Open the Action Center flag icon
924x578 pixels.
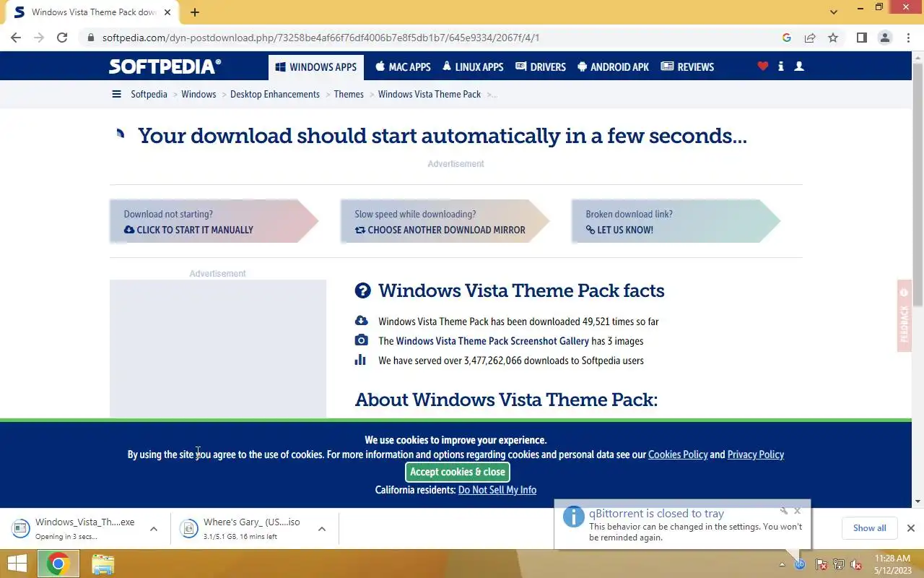(x=821, y=564)
